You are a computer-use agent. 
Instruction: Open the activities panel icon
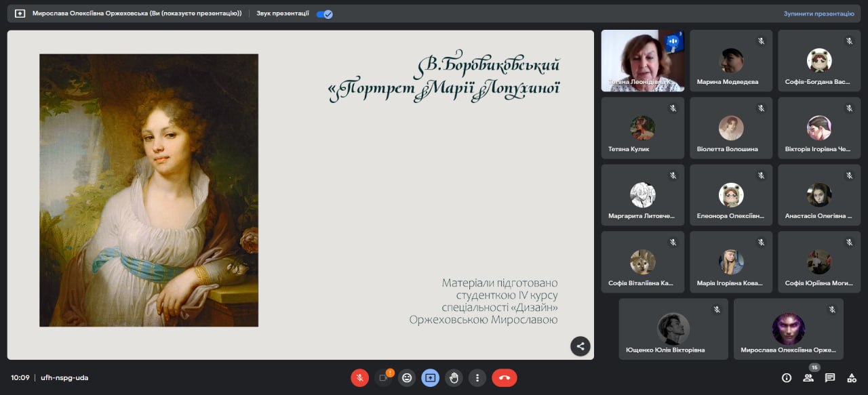(x=852, y=377)
